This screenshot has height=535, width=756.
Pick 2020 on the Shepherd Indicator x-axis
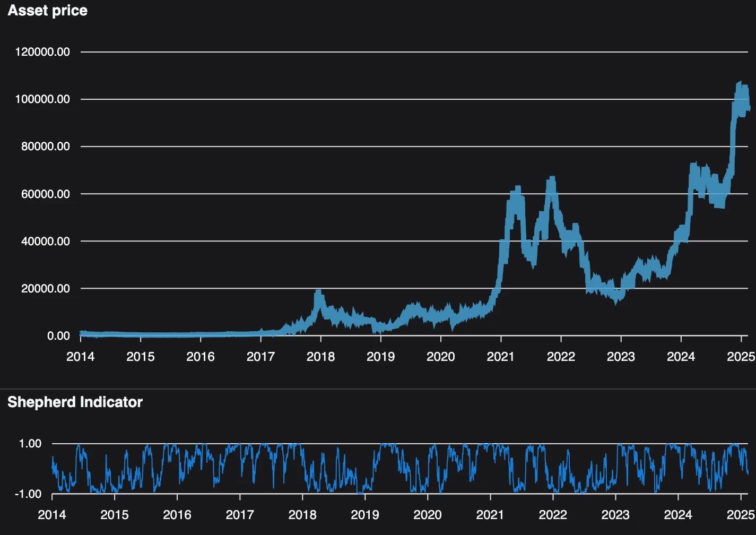tap(428, 515)
